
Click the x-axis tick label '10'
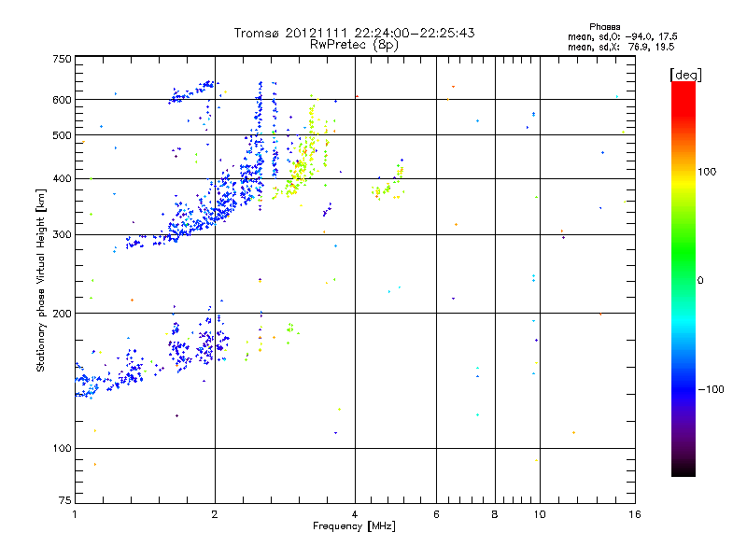coord(540,514)
